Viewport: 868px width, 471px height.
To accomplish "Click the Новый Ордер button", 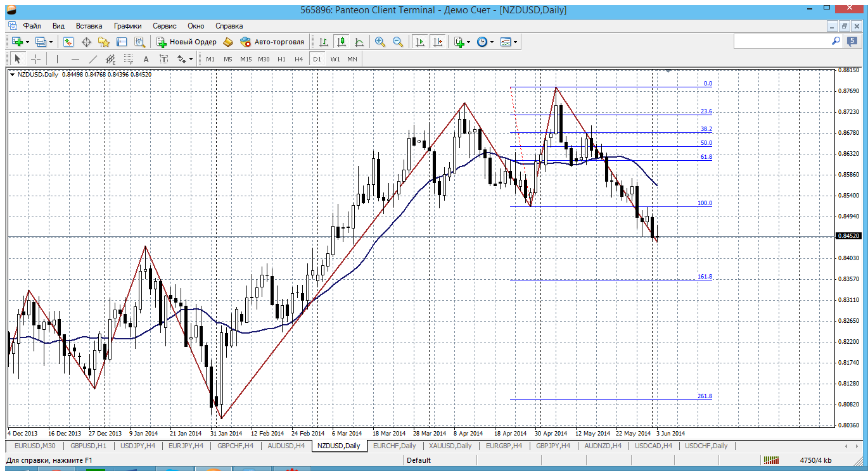I will click(186, 42).
